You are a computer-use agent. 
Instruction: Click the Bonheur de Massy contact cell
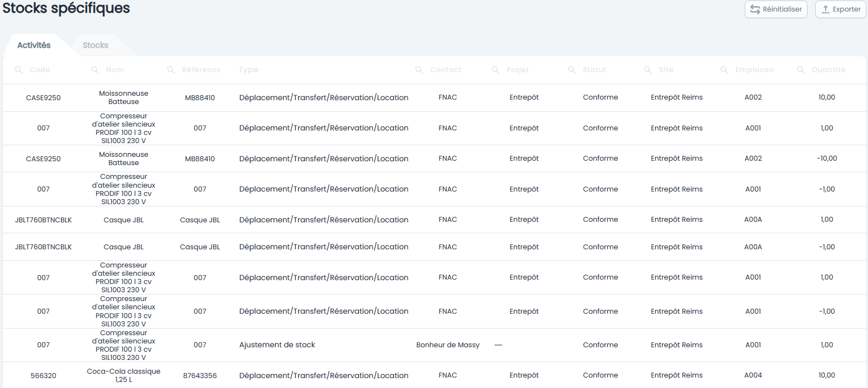click(448, 345)
